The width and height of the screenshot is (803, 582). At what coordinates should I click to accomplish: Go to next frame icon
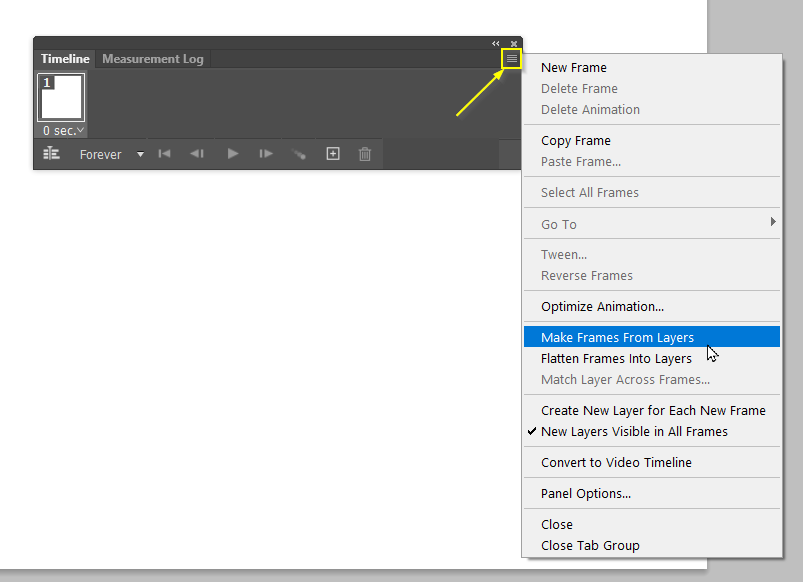266,153
